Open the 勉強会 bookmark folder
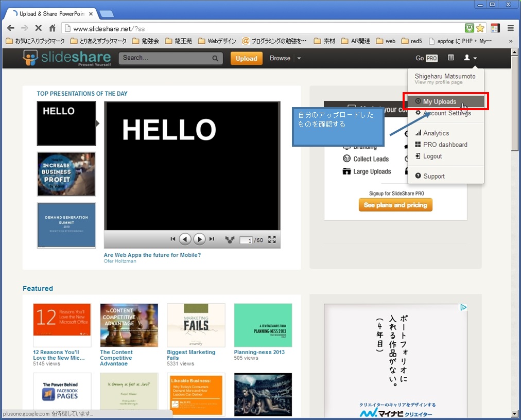The image size is (521, 420). (146, 41)
